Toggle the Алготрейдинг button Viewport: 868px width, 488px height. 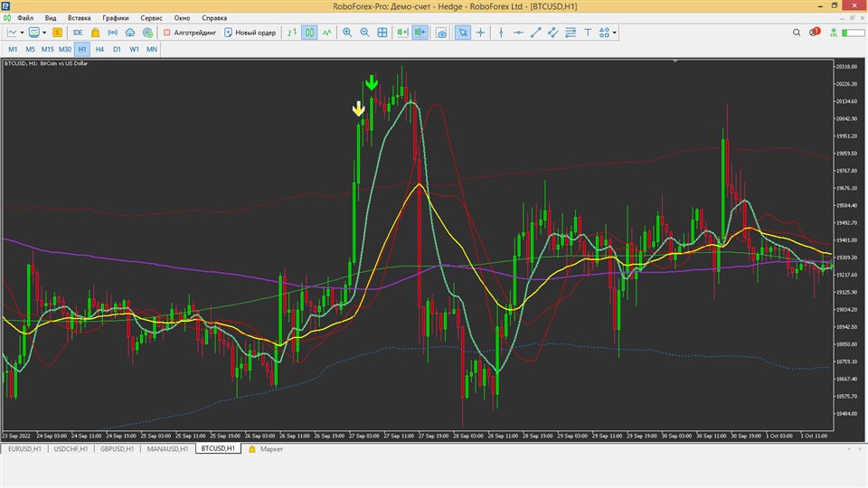[189, 33]
